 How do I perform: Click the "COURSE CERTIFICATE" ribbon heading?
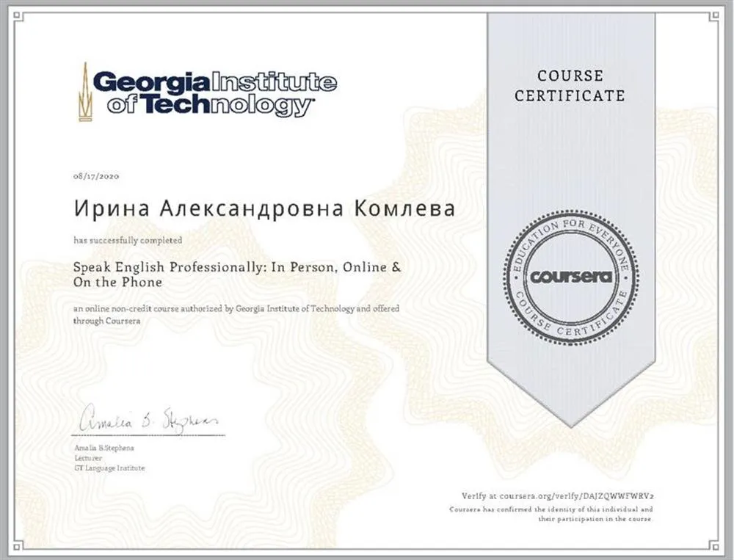(x=570, y=86)
